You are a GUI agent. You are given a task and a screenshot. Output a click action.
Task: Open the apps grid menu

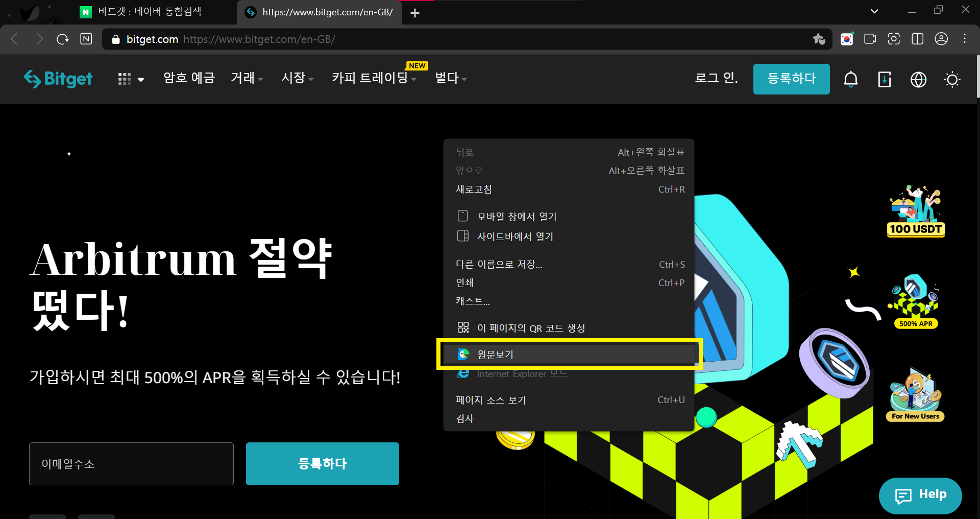(x=131, y=79)
